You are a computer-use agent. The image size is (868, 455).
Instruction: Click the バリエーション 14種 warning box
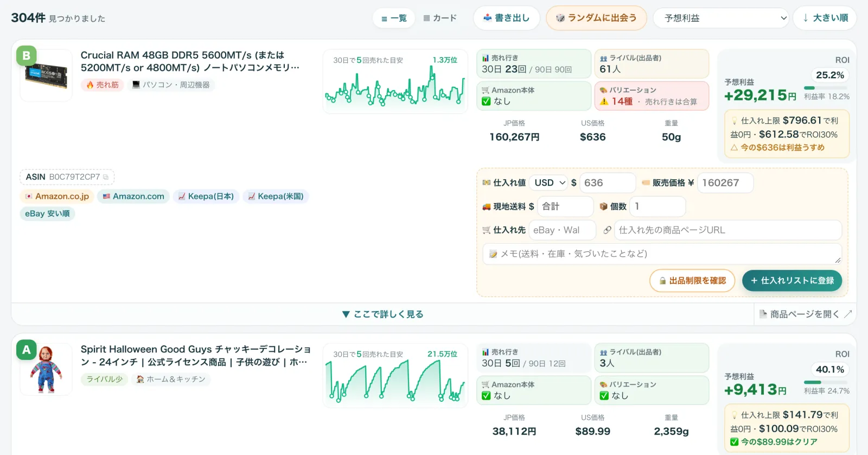pos(652,96)
